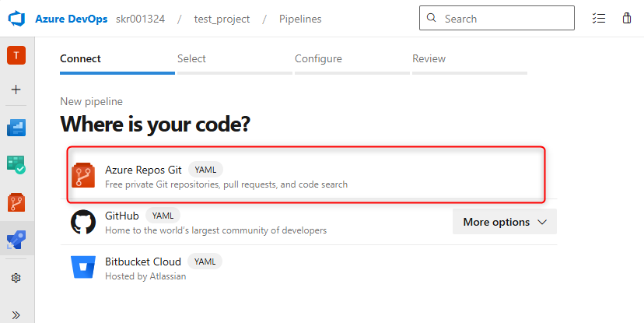
Task: Click 'Hosted by Atlassian' text
Action: pyautogui.click(x=145, y=276)
